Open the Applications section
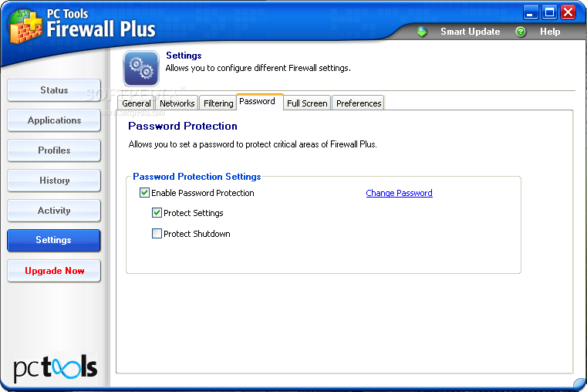The height and width of the screenshot is (392, 587). [54, 120]
